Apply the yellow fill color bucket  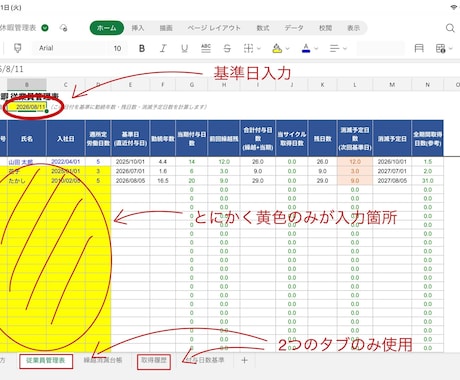[x=277, y=49]
